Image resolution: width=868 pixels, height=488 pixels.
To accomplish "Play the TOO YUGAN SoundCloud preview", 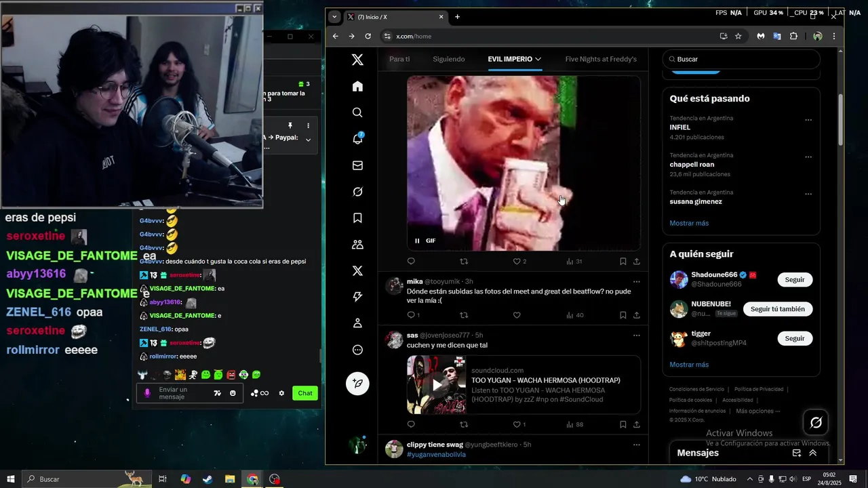I will pos(436,385).
